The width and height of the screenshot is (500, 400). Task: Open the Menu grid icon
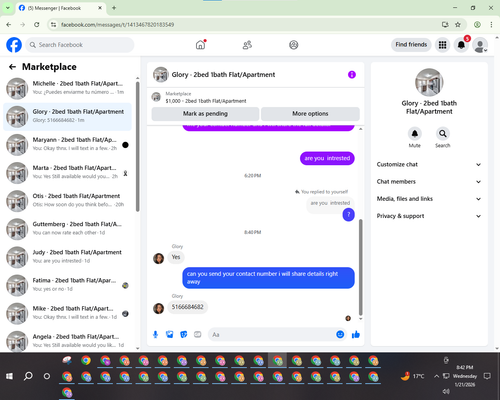click(442, 45)
